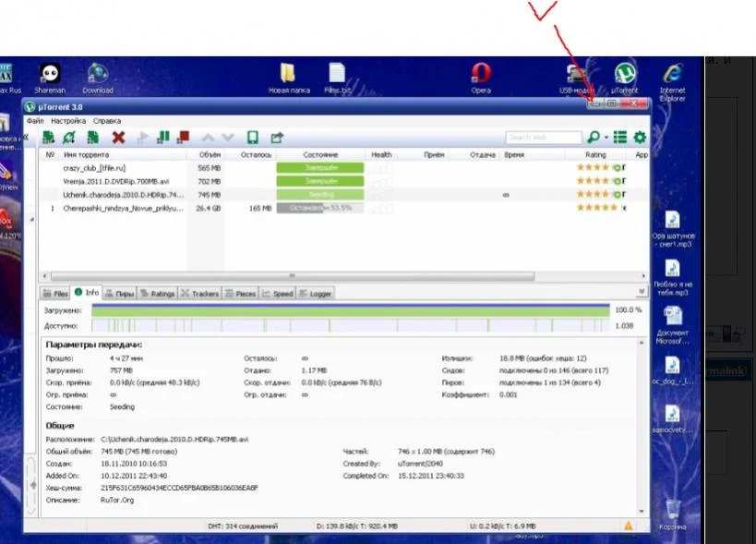The image size is (756, 544).
Task: Switch to the Logger tab
Action: [x=315, y=293]
